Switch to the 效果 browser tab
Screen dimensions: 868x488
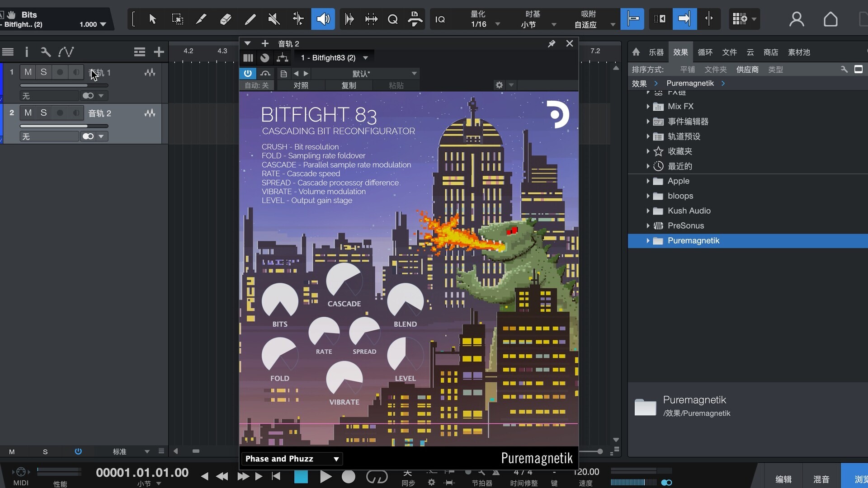click(680, 52)
